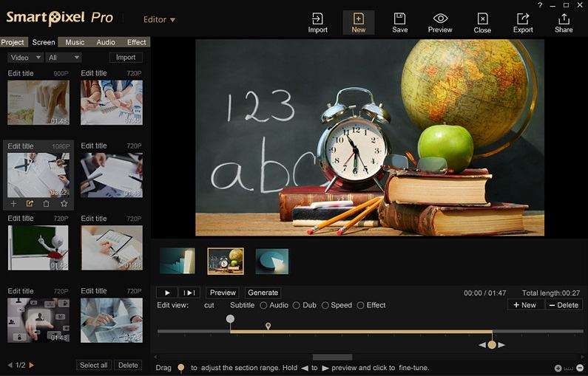The width and height of the screenshot is (588, 376).
Task: Click the Select all button
Action: [x=93, y=365]
